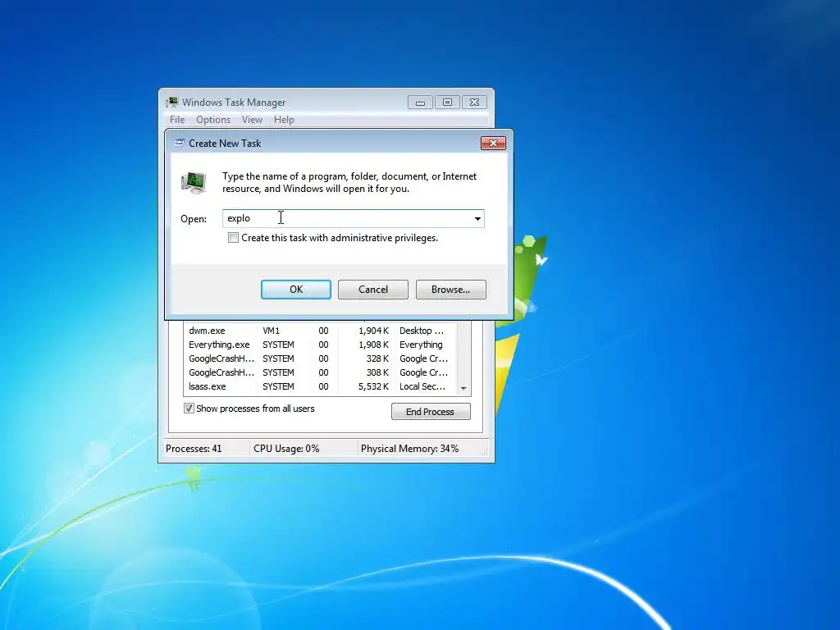Minimize the Windows Task Manager window
Viewport: 840px width, 630px height.
point(421,103)
